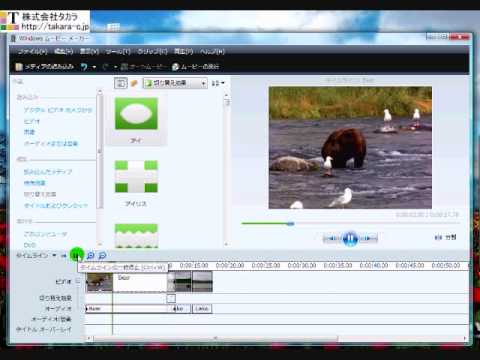Click the 分割 split clip button
Screen dimensions: 480x360
[445, 237]
